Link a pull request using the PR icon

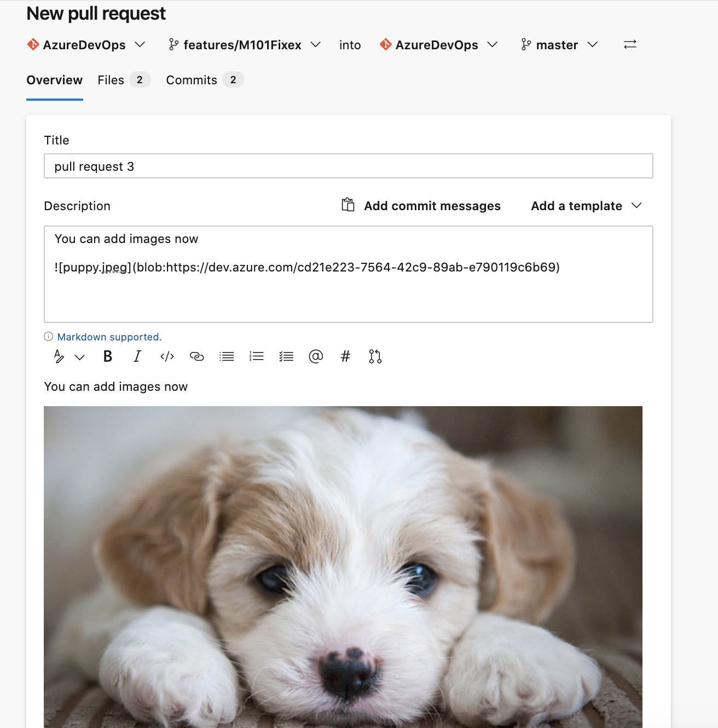[375, 356]
